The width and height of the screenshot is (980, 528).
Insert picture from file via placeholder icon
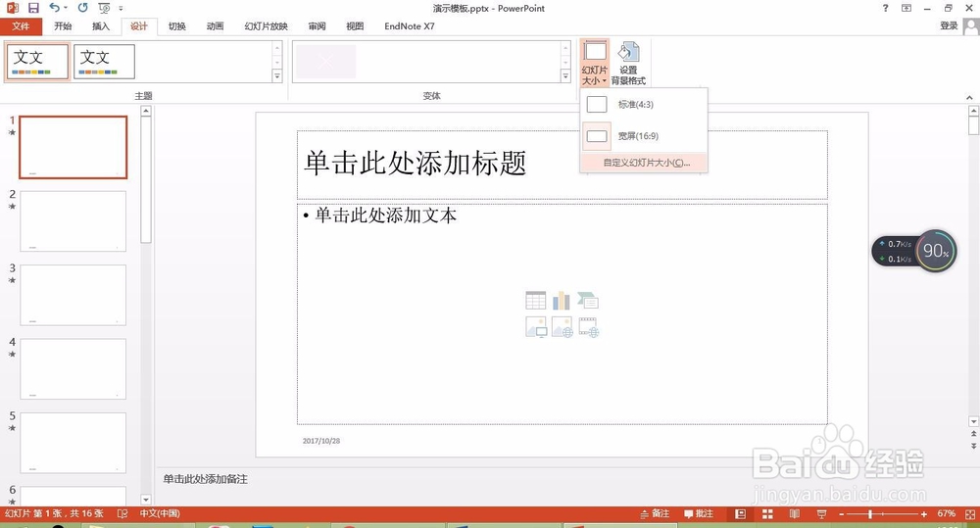point(536,327)
